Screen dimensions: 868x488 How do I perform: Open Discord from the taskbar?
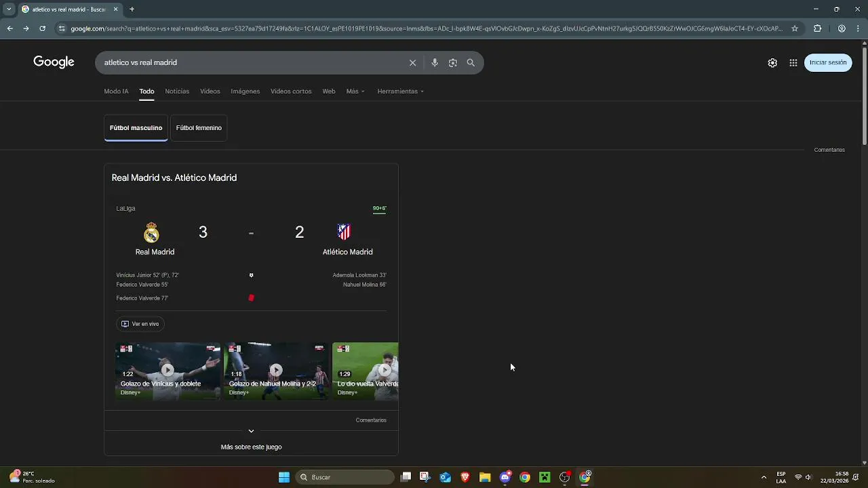coord(505,477)
